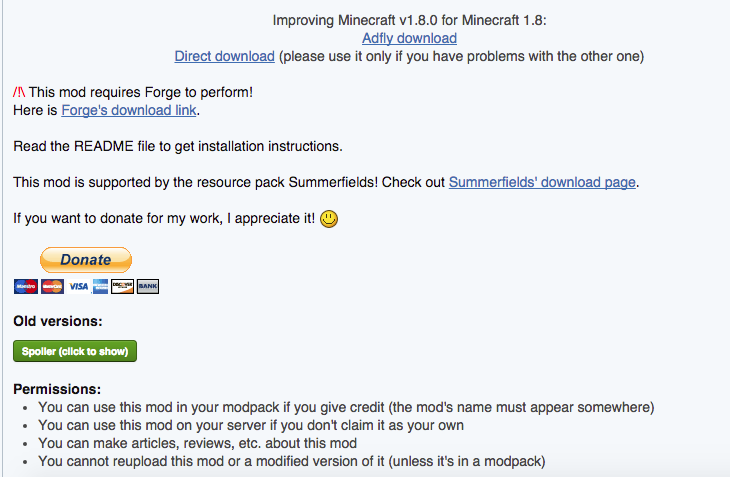Click the Improving Minecraft v1.8.0 title line

409,20
